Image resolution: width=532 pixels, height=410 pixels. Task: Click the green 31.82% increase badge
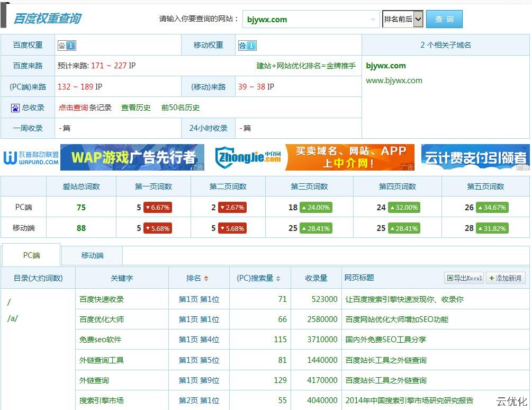pyautogui.click(x=492, y=228)
